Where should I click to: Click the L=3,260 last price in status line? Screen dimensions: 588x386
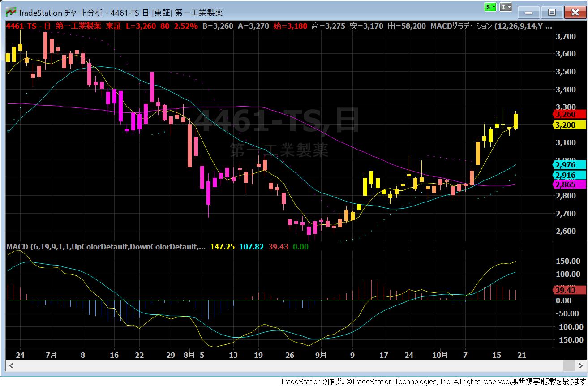(x=141, y=26)
